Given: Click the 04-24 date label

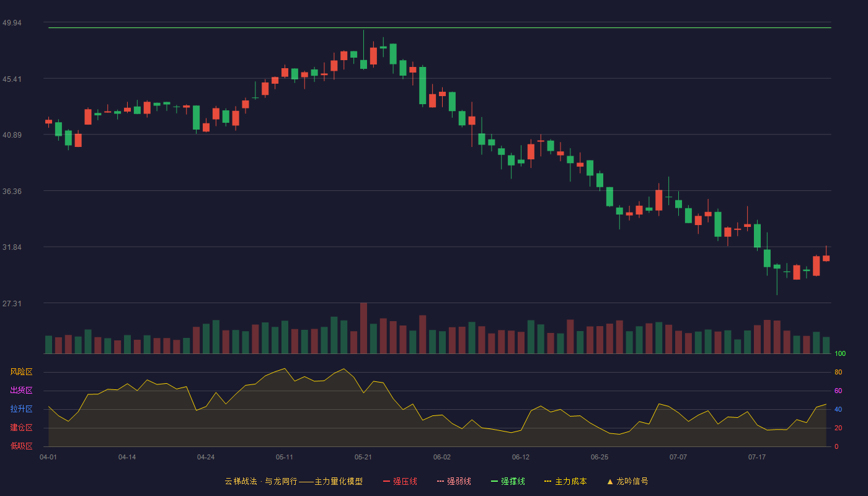Looking at the screenshot, I should click(206, 457).
